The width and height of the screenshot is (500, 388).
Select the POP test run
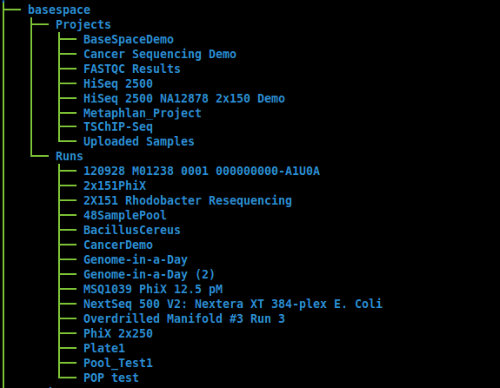(x=111, y=378)
